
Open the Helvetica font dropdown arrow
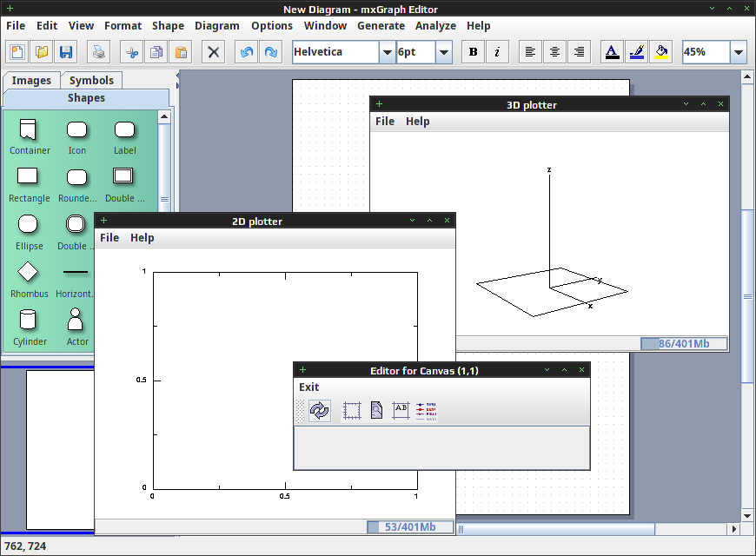pos(388,52)
